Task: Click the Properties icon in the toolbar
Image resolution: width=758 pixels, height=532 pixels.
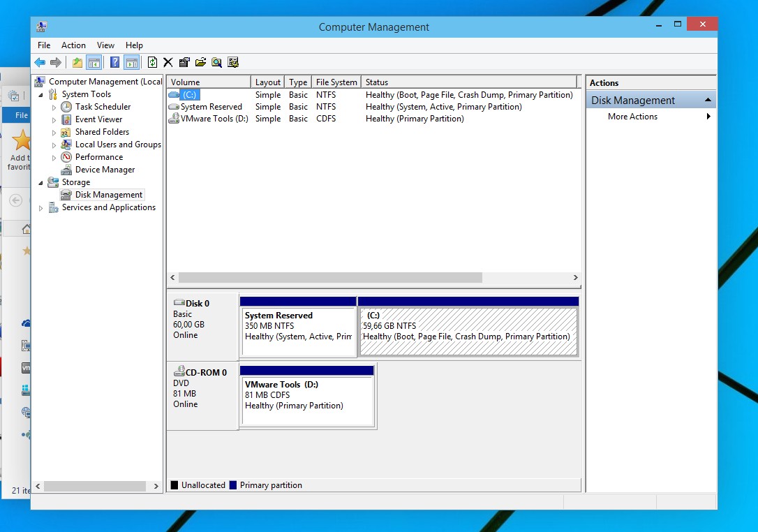Action: coord(184,62)
